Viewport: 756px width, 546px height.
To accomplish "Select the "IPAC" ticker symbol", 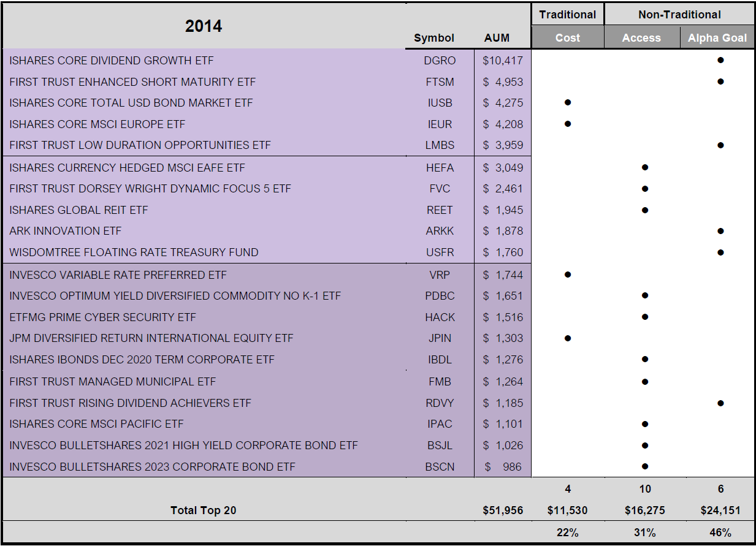I will [x=440, y=423].
